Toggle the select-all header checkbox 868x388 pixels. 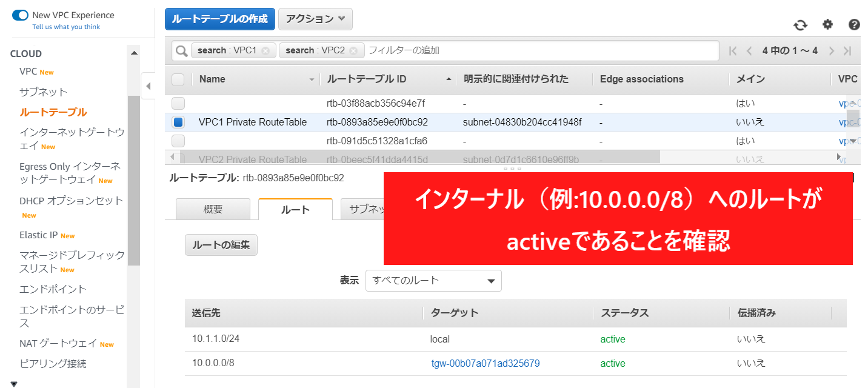178,79
